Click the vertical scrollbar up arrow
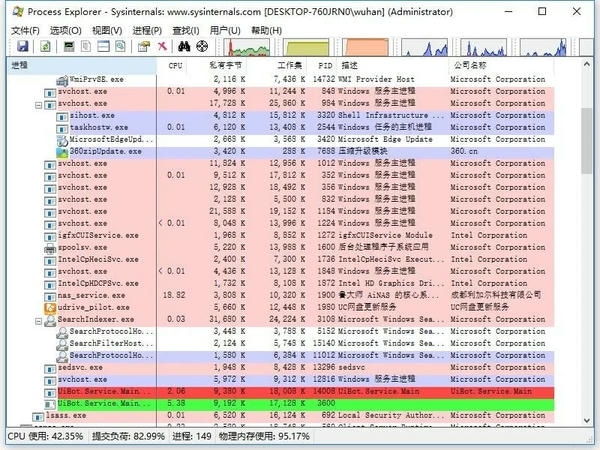 (587, 64)
